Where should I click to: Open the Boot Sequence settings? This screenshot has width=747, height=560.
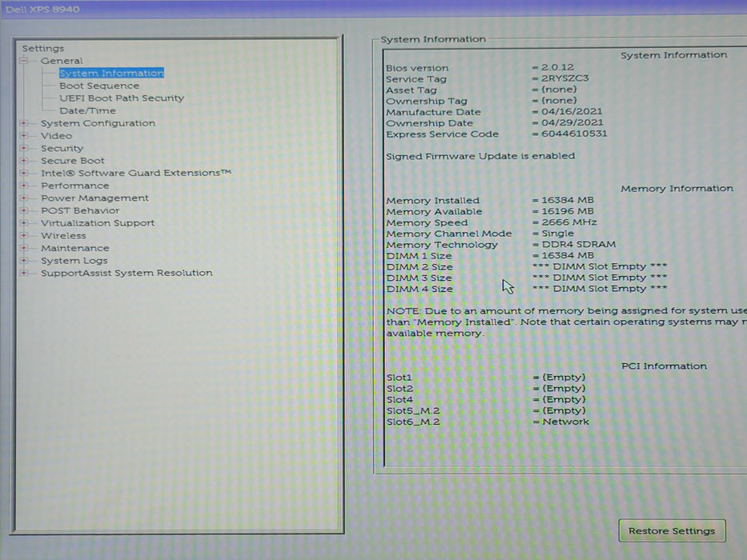coord(99,86)
